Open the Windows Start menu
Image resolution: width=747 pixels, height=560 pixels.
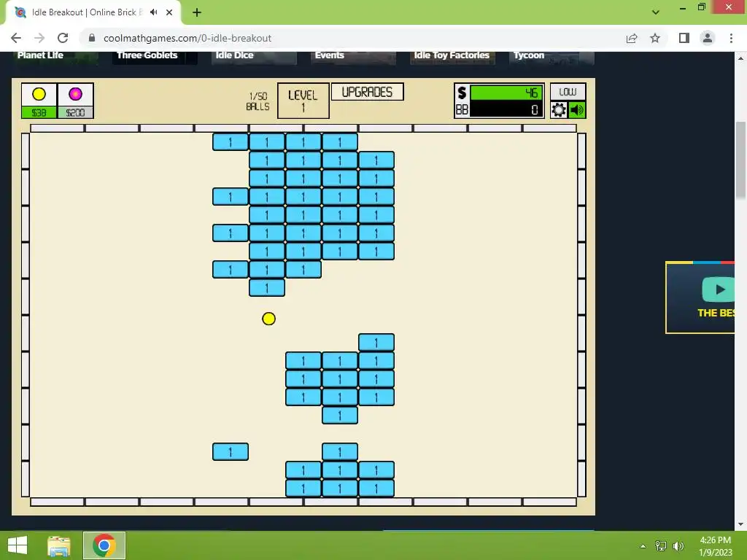point(18,545)
